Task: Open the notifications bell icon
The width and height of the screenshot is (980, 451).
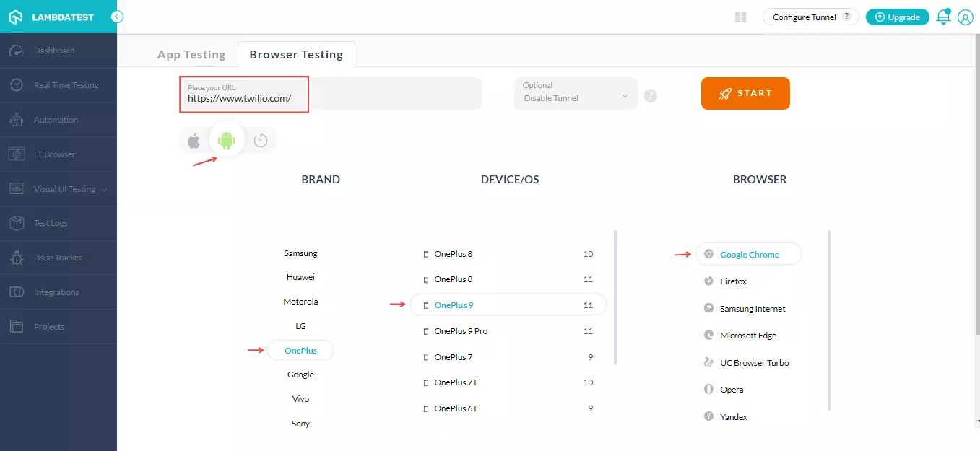Action: click(x=943, y=17)
